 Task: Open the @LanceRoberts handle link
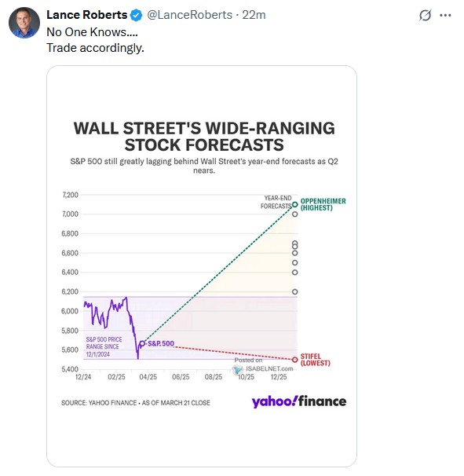pyautogui.click(x=190, y=15)
